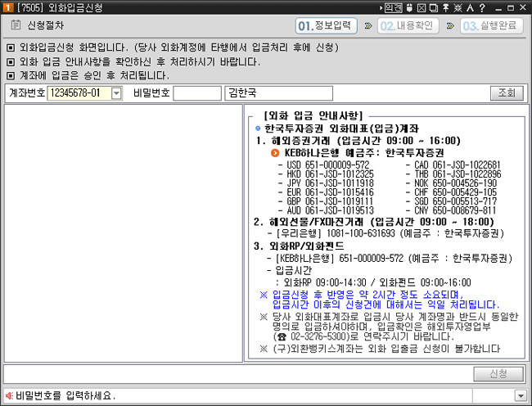Viewport: 532px width, 406px height.
Task: Open help with the question mark icon
Action: point(482,7)
